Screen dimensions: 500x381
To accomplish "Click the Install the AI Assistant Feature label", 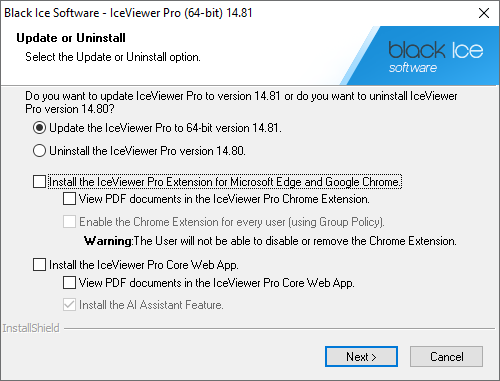I will [x=151, y=305].
